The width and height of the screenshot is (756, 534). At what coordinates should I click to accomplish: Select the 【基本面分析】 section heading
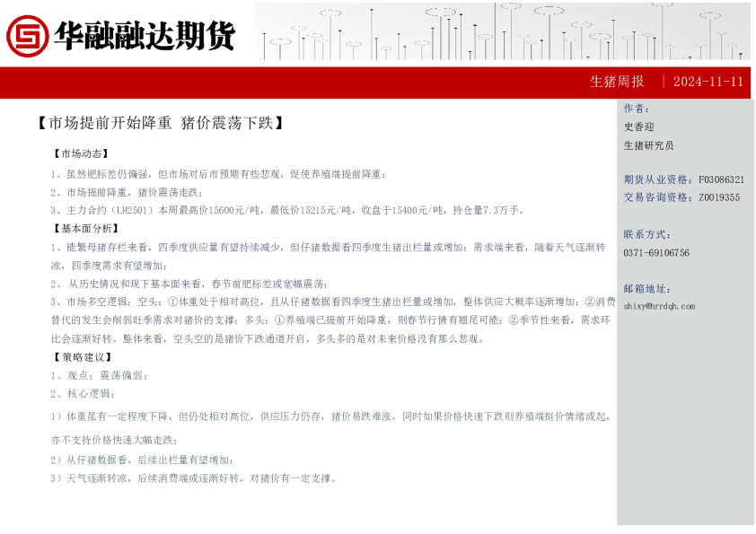click(87, 228)
